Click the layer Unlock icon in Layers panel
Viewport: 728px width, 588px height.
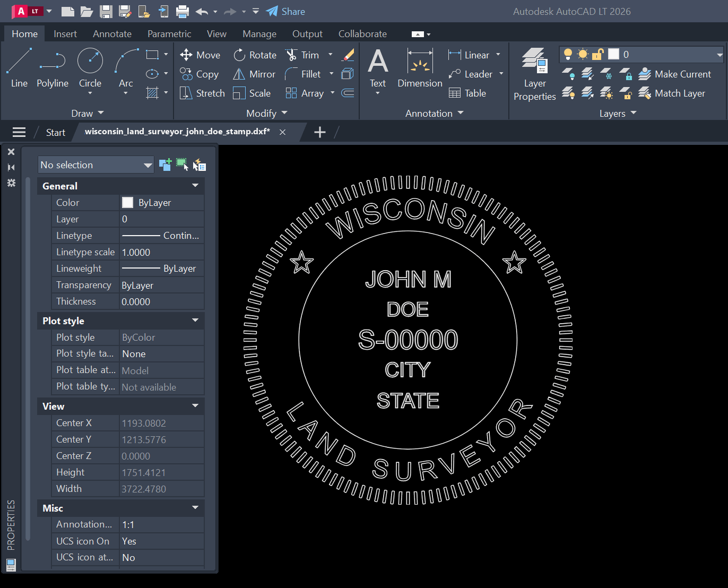tap(626, 93)
